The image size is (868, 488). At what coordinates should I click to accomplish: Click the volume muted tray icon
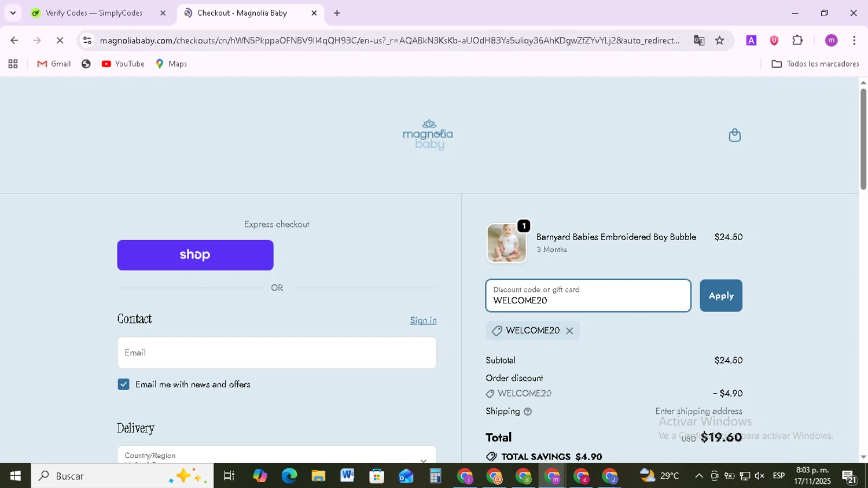[x=760, y=476]
